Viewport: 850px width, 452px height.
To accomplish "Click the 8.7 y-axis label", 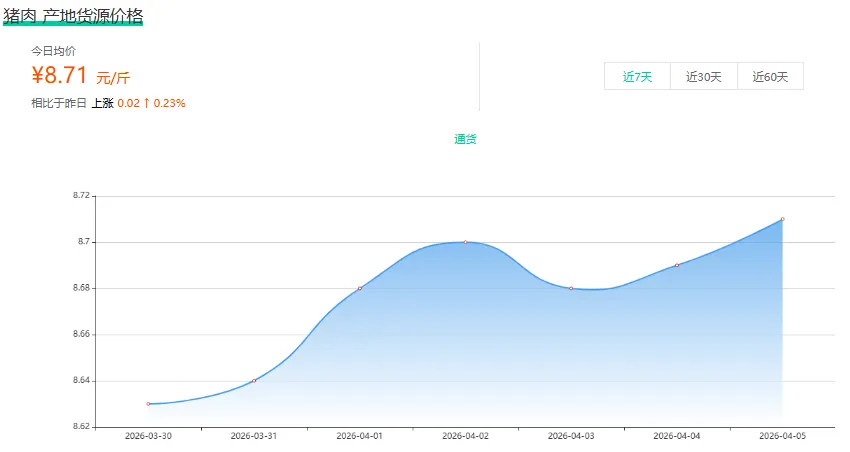I will click(x=84, y=242).
